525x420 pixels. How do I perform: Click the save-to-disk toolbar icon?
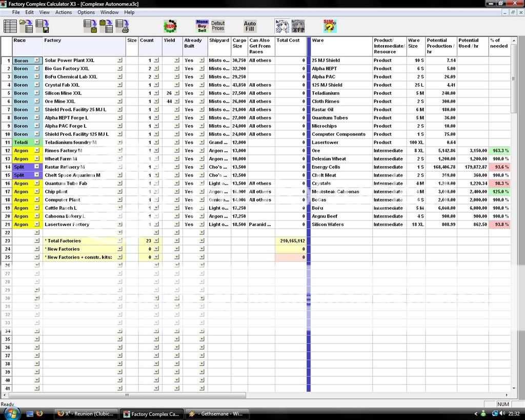42,26
